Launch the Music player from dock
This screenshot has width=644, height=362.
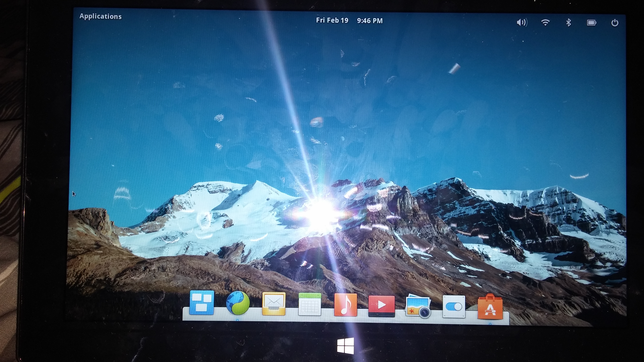[346, 305]
